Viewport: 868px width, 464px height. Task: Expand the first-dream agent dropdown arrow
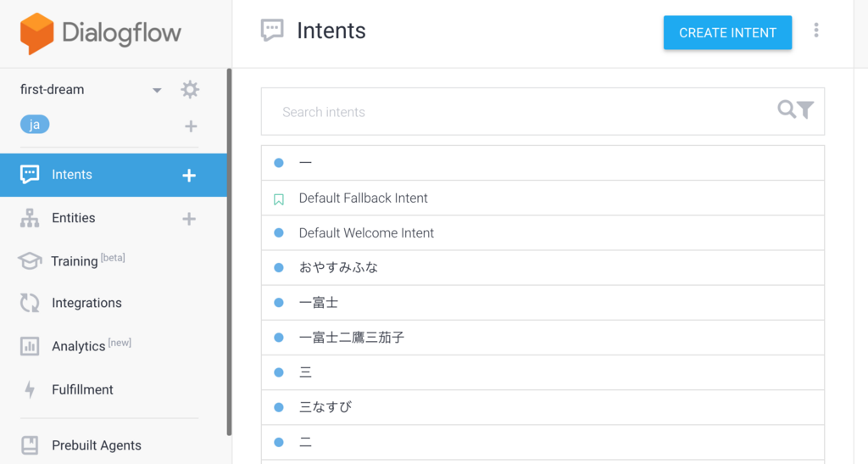[x=157, y=91]
